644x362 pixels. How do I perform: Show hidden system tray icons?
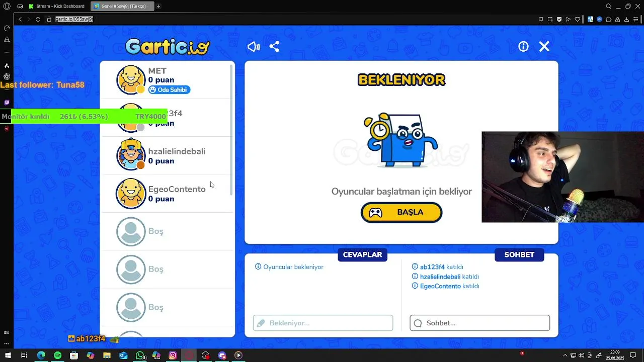pos(565,355)
